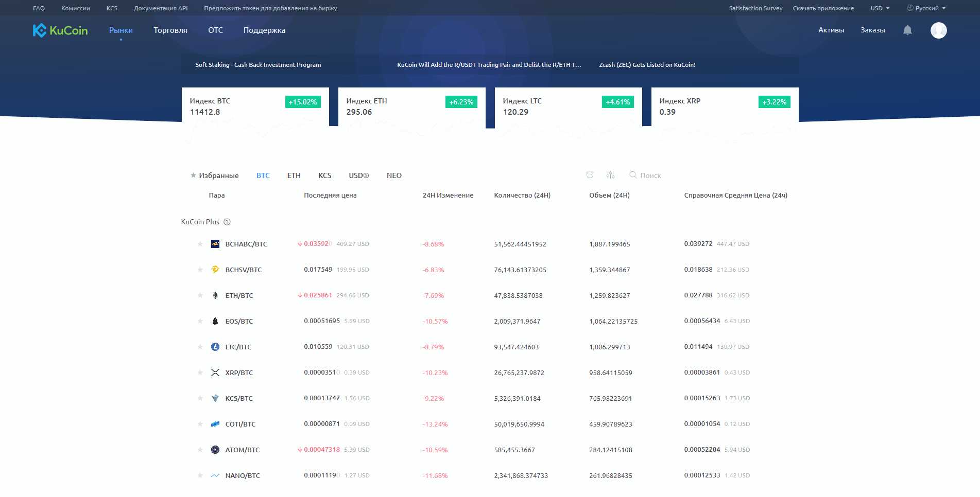Click the ETH coin icon
The width and height of the screenshot is (980, 497).
point(215,295)
